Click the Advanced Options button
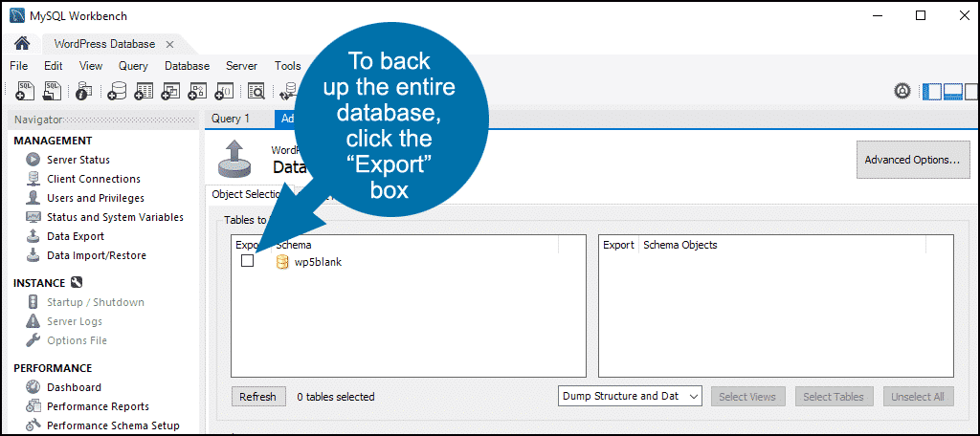 [x=912, y=160]
